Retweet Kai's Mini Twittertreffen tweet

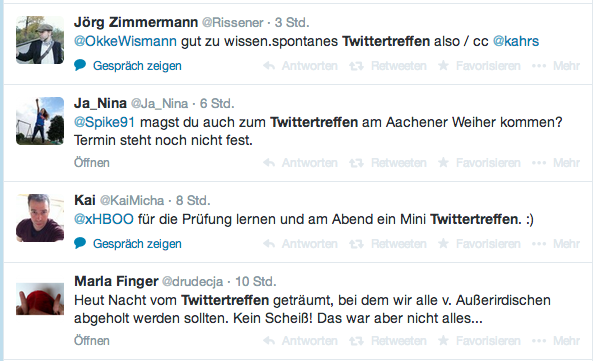(388, 244)
